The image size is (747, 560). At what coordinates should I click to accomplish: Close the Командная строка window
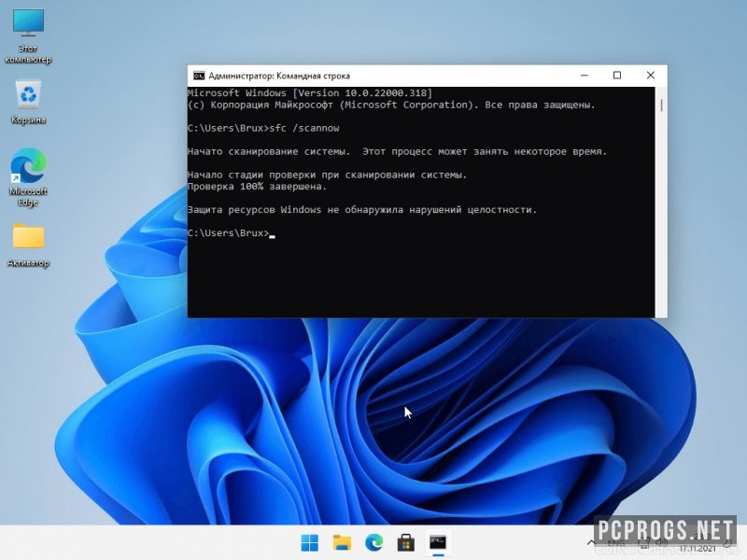(650, 76)
